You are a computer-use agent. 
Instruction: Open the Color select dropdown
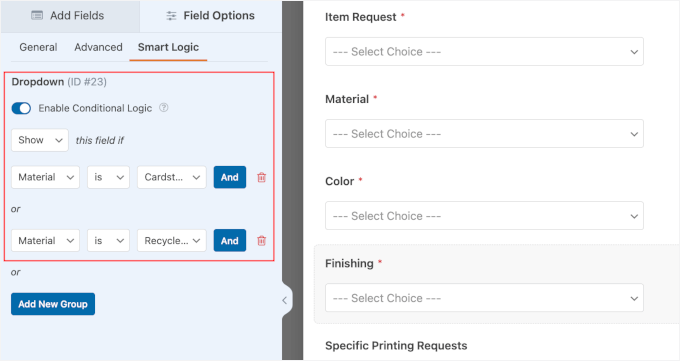484,216
